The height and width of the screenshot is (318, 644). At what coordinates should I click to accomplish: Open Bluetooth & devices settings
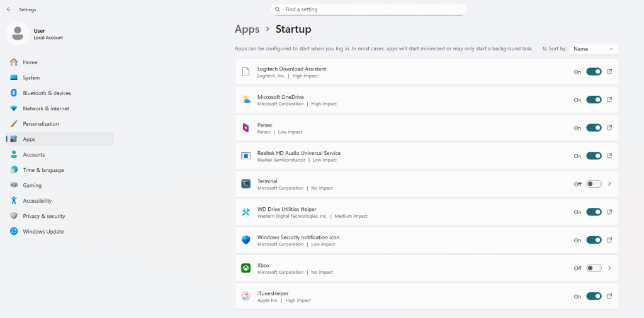coord(60,93)
